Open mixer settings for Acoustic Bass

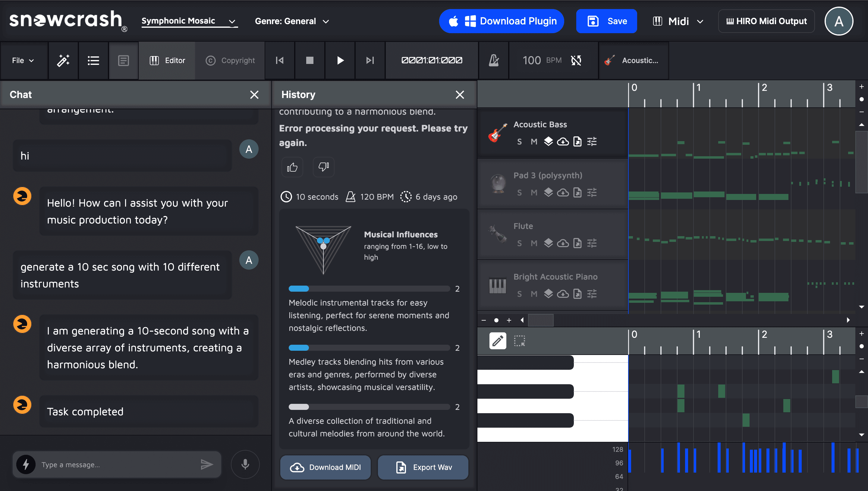[592, 142]
